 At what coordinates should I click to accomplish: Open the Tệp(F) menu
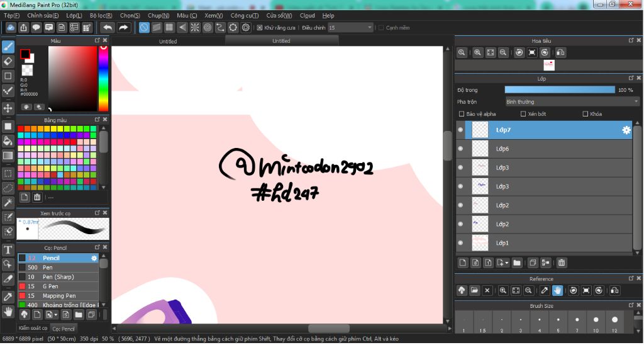tap(11, 15)
